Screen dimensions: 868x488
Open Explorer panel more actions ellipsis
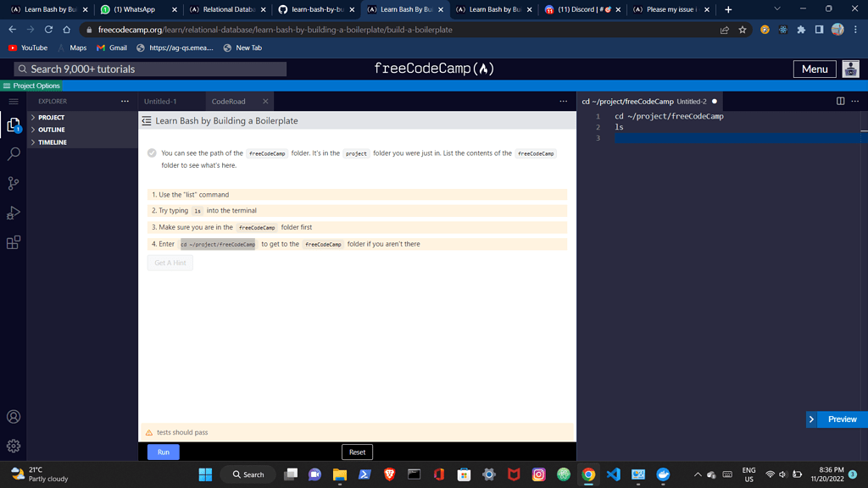click(x=125, y=102)
